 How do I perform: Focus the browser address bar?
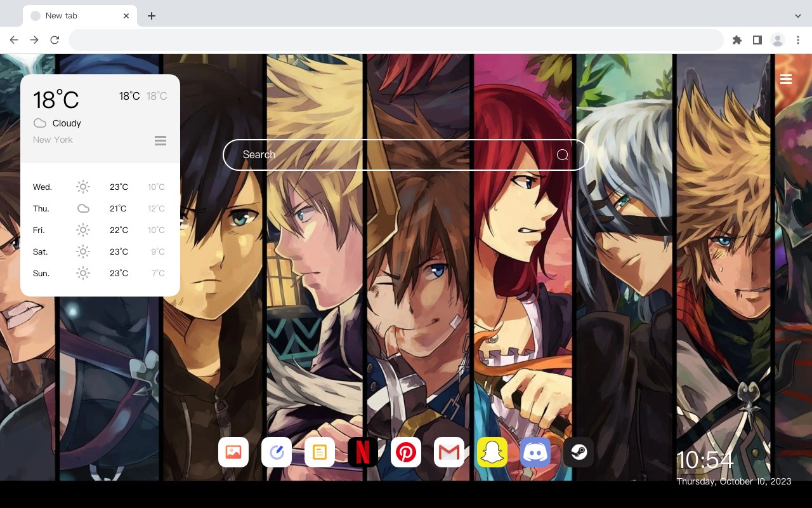396,40
